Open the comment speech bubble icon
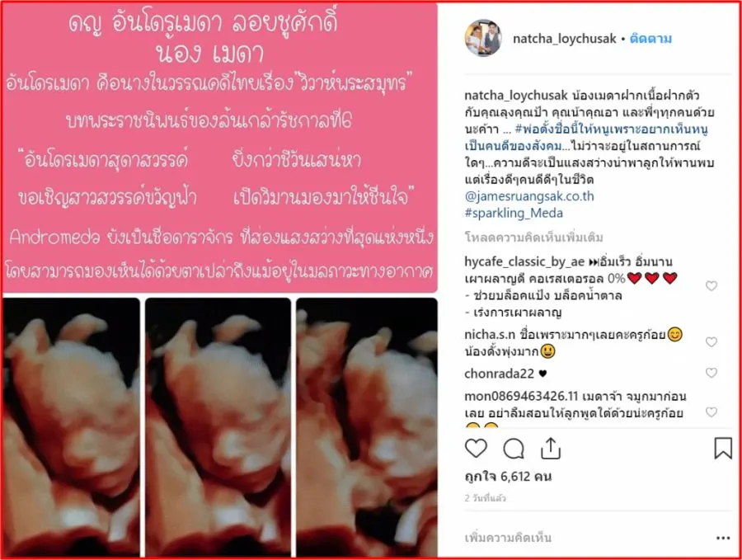 pyautogui.click(x=514, y=449)
